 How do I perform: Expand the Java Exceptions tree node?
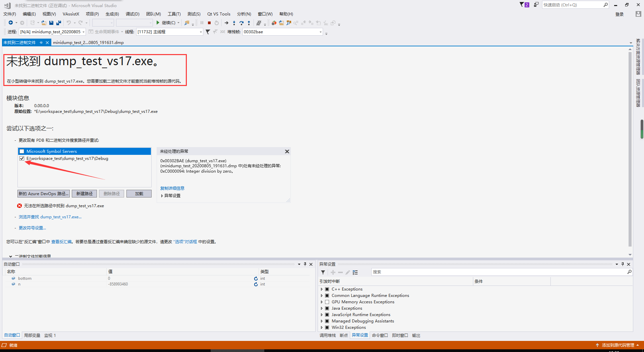(x=322, y=308)
